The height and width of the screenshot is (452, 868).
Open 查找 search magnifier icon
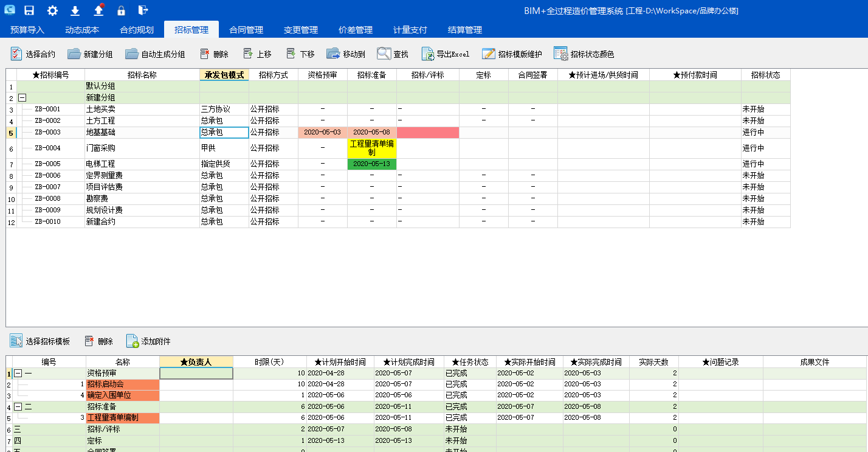tap(384, 54)
